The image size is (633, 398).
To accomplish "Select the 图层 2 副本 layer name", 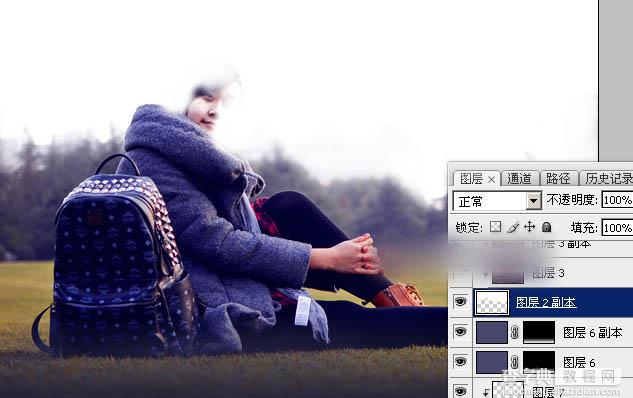I will pos(546,302).
